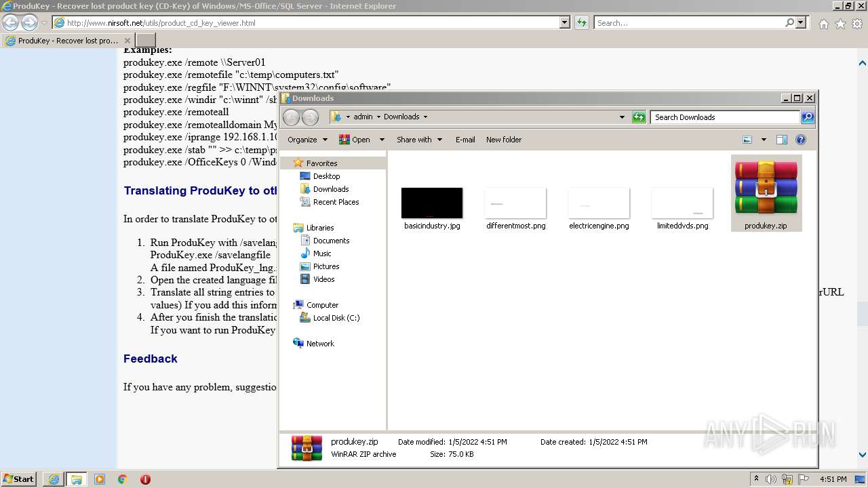
Task: Open Downloads in Favorites sidebar
Action: pos(330,189)
